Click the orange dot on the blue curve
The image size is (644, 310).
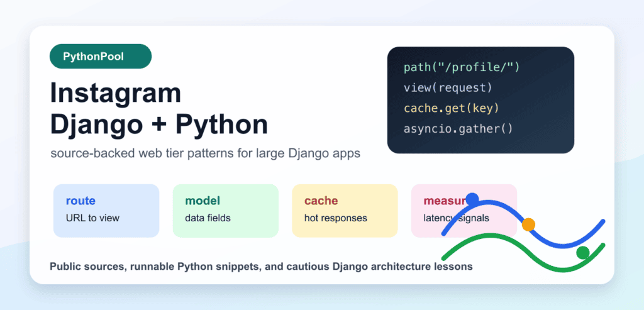pos(528,224)
